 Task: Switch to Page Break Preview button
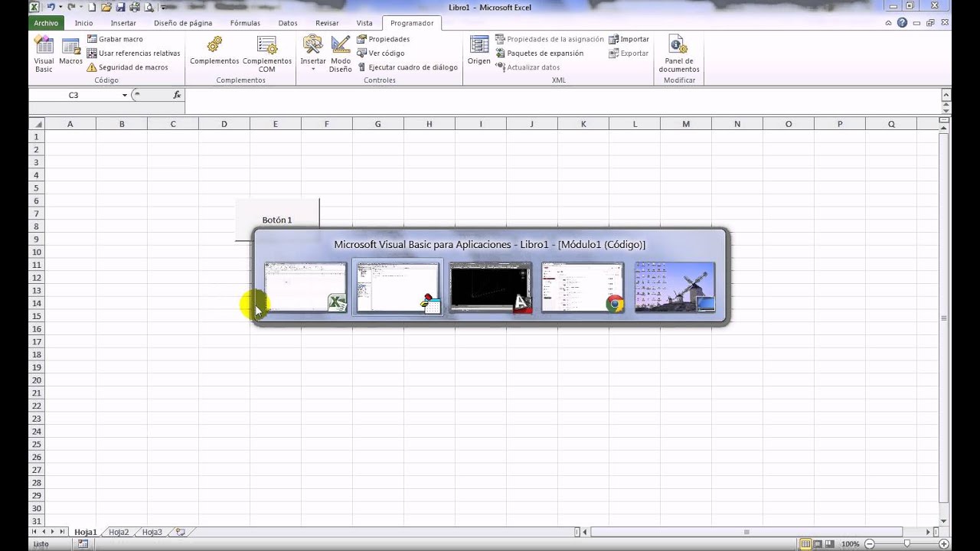coord(830,544)
